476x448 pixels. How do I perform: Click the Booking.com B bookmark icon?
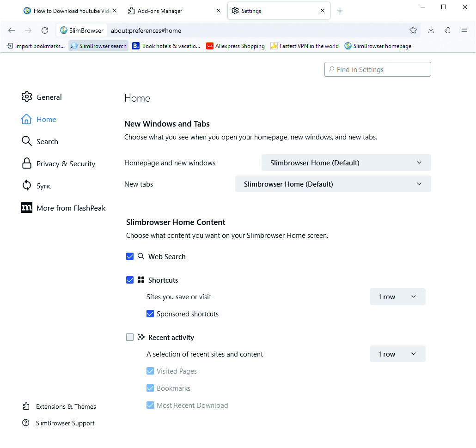click(x=136, y=46)
